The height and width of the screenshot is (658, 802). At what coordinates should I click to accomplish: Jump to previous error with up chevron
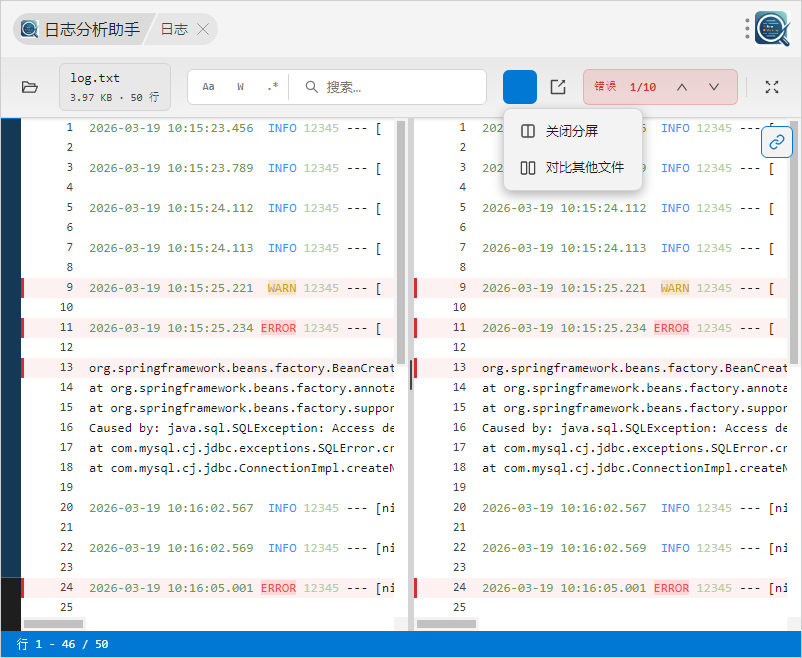click(x=682, y=87)
